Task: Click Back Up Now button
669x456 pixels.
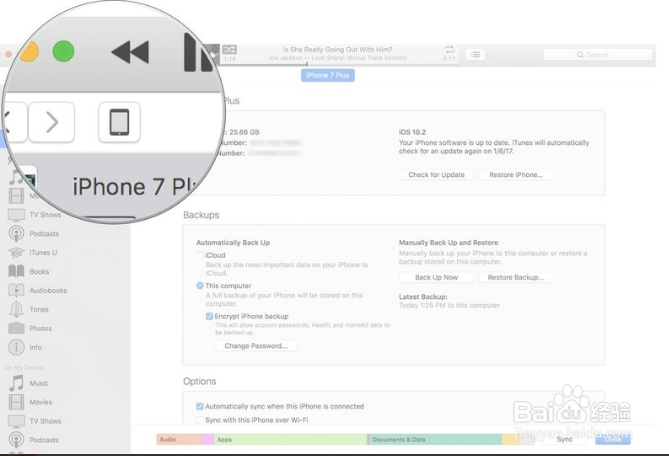Action: pyautogui.click(x=436, y=277)
